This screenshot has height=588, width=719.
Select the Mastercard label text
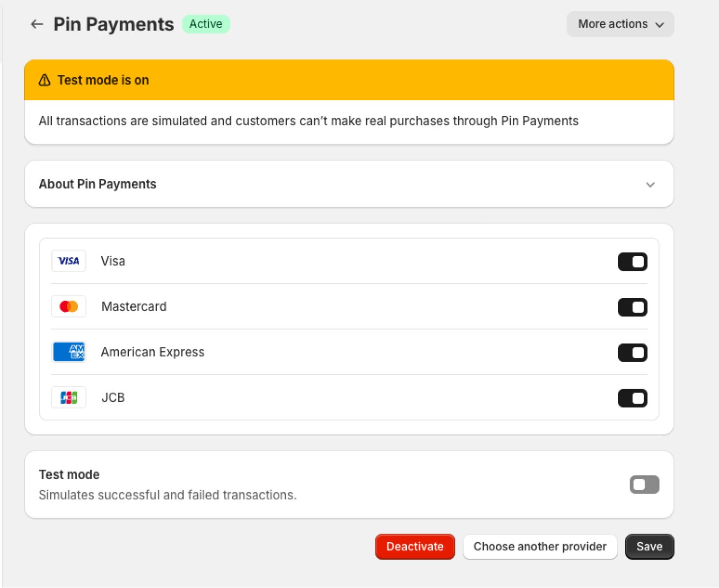click(134, 306)
